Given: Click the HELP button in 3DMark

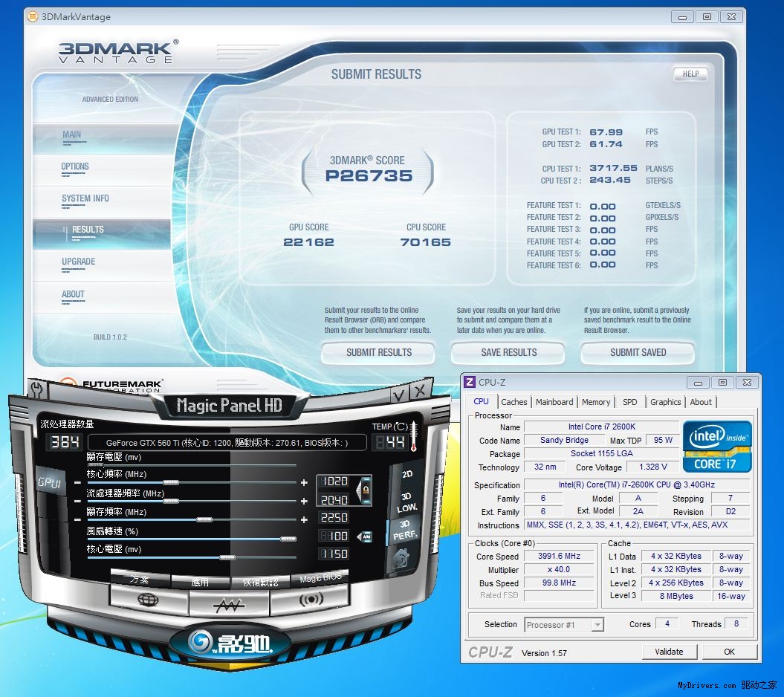Looking at the screenshot, I should 690,74.
